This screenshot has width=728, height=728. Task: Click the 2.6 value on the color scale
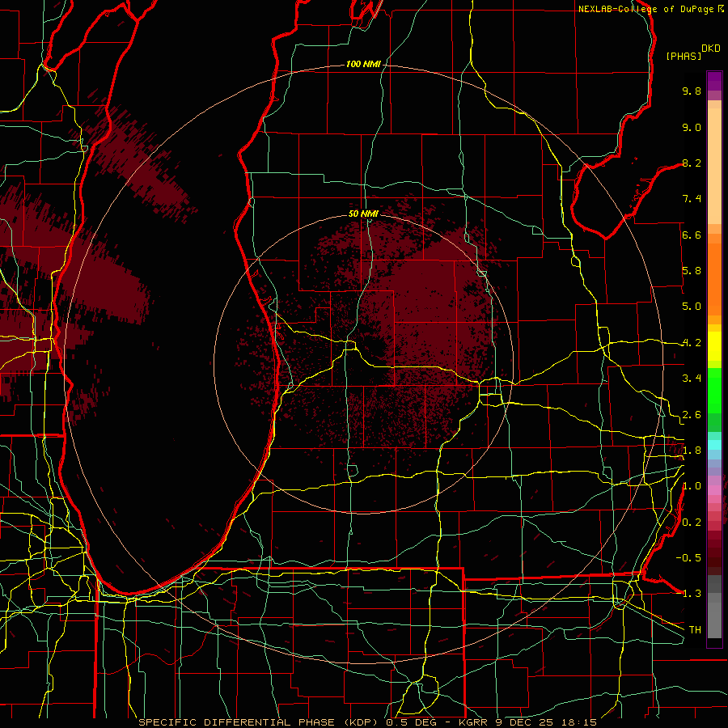[x=692, y=414]
